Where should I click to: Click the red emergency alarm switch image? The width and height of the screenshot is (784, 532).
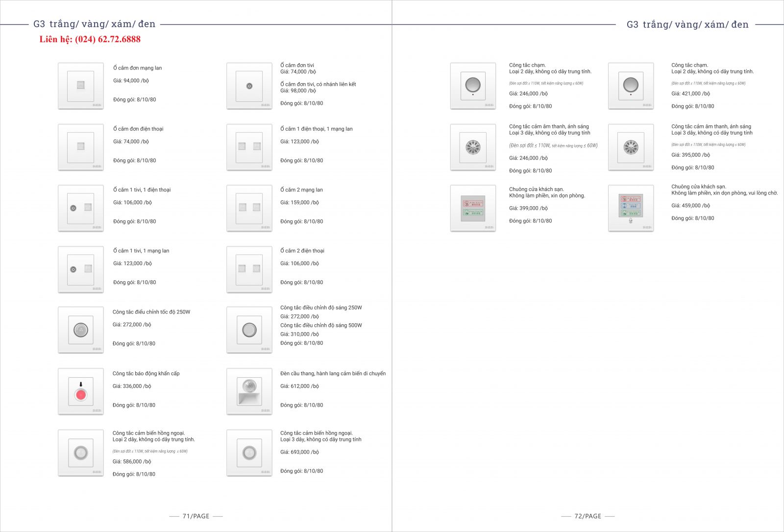(x=81, y=391)
